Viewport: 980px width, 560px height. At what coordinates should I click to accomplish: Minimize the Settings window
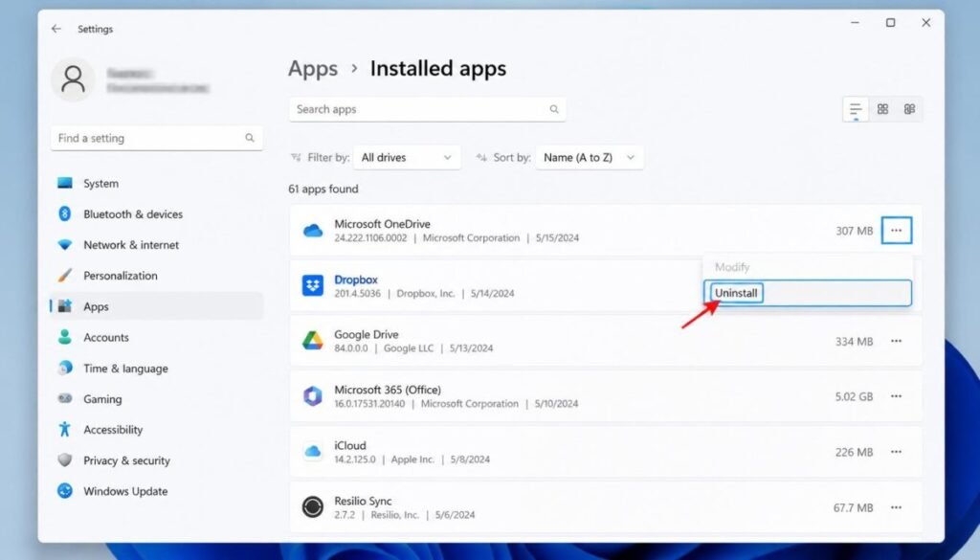click(855, 23)
